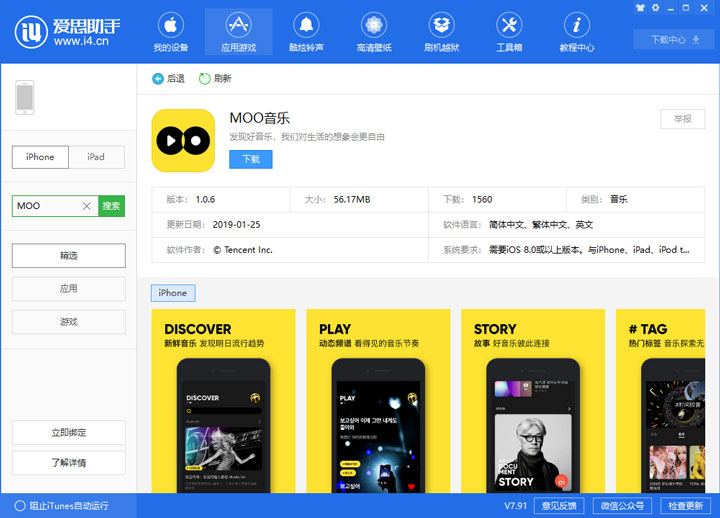Click 检查更新 check update button
This screenshot has height=518, width=720.
[x=686, y=506]
